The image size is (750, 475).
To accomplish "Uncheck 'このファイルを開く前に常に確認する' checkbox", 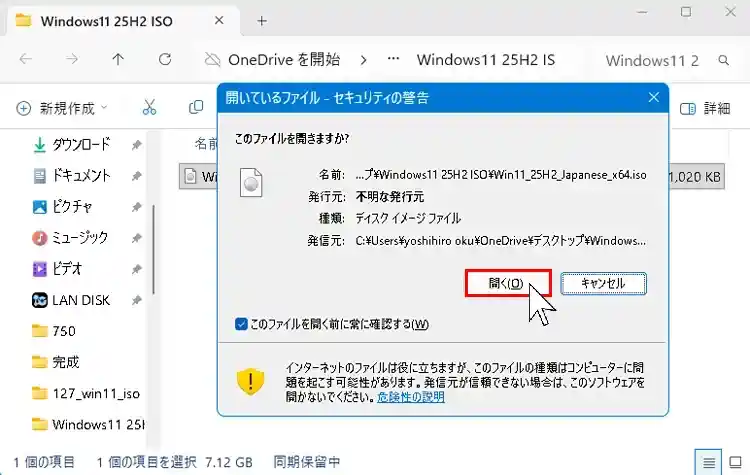I will pos(241,324).
